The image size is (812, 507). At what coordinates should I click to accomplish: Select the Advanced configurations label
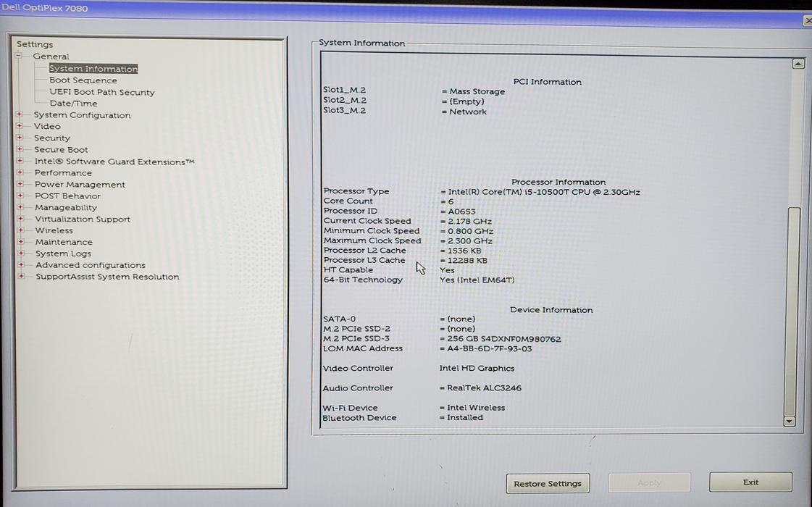pos(90,265)
